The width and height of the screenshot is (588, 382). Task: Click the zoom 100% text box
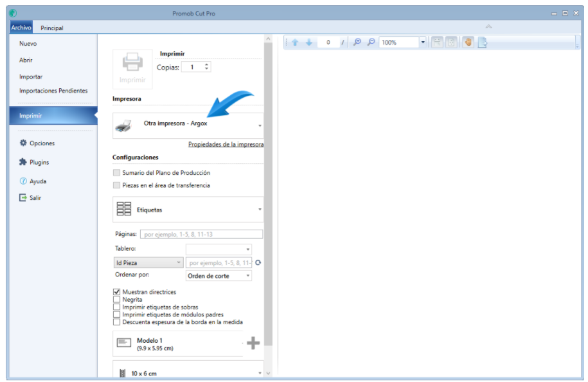399,42
